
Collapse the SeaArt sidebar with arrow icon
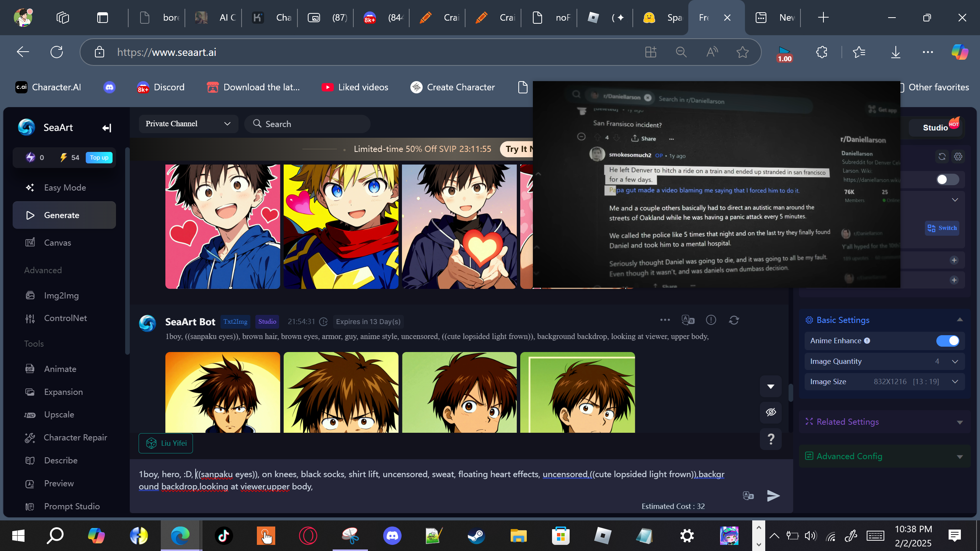107,128
